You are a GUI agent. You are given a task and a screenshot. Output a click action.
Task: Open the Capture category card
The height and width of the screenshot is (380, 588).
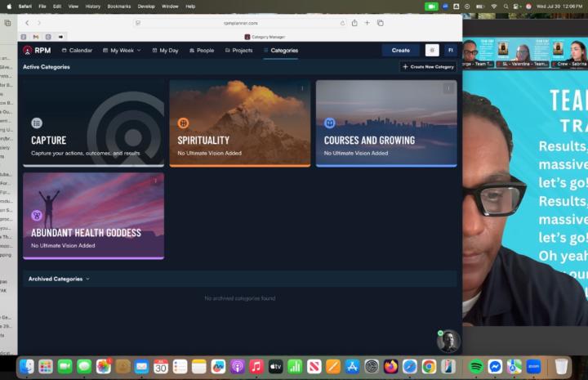tap(93, 123)
